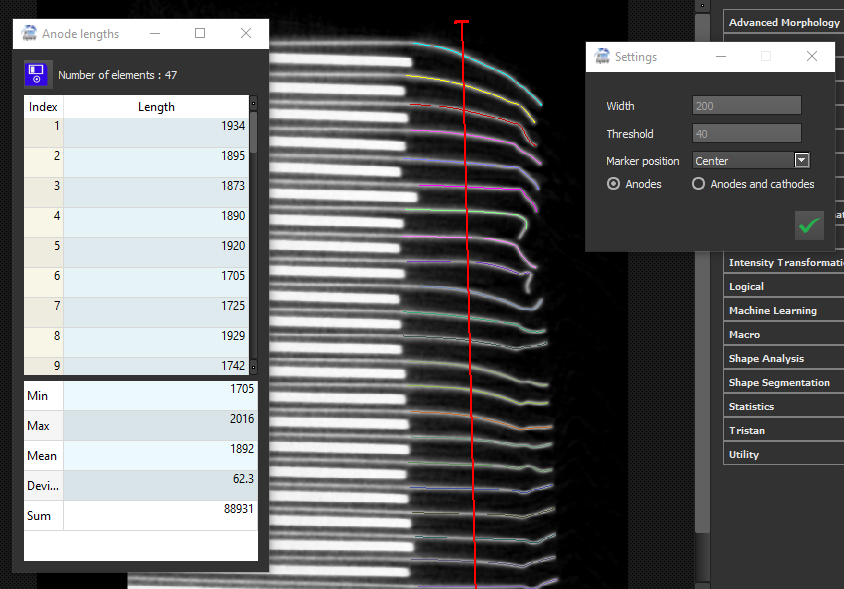
Task: Open the Statistics category
Action: [x=751, y=406]
